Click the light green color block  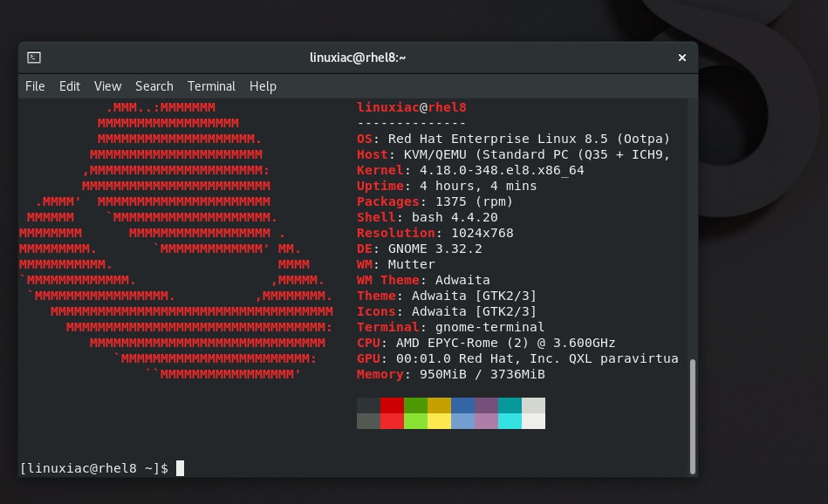tap(415, 421)
